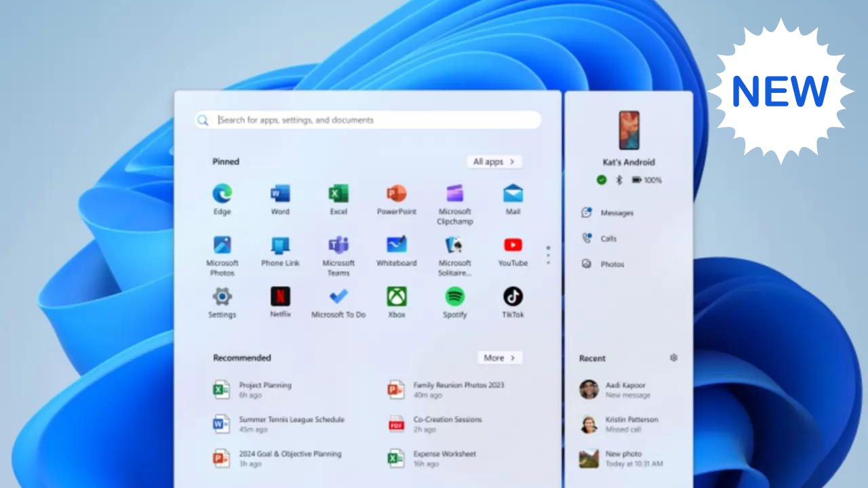Click pinned apps page dots indicator
868x488 pixels.
point(548,255)
